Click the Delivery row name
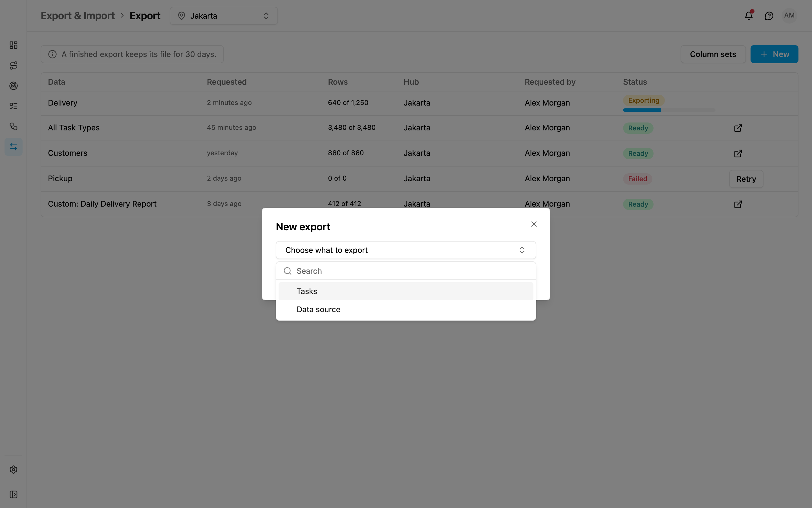 point(62,103)
